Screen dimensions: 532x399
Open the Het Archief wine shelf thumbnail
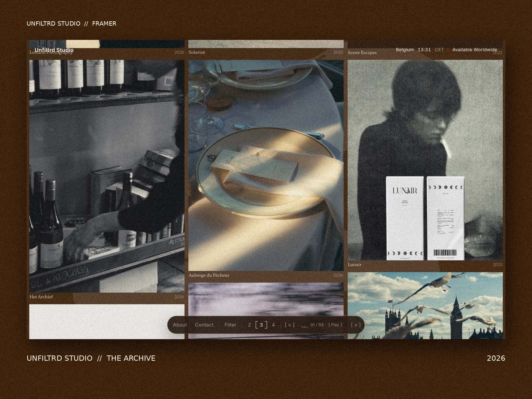(107, 176)
